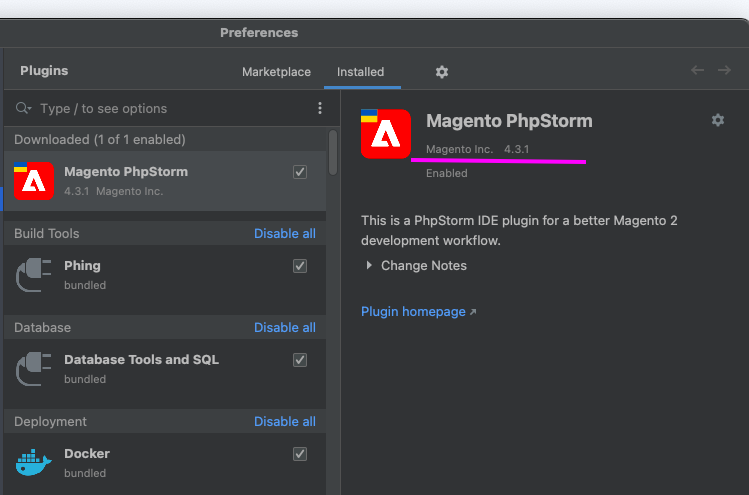The width and height of the screenshot is (749, 495).
Task: Toggle the Docker plugin checkbox
Action: click(x=300, y=454)
